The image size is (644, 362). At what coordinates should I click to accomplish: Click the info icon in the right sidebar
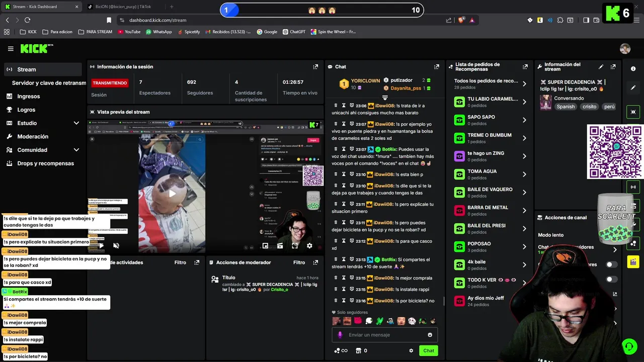[x=633, y=69]
